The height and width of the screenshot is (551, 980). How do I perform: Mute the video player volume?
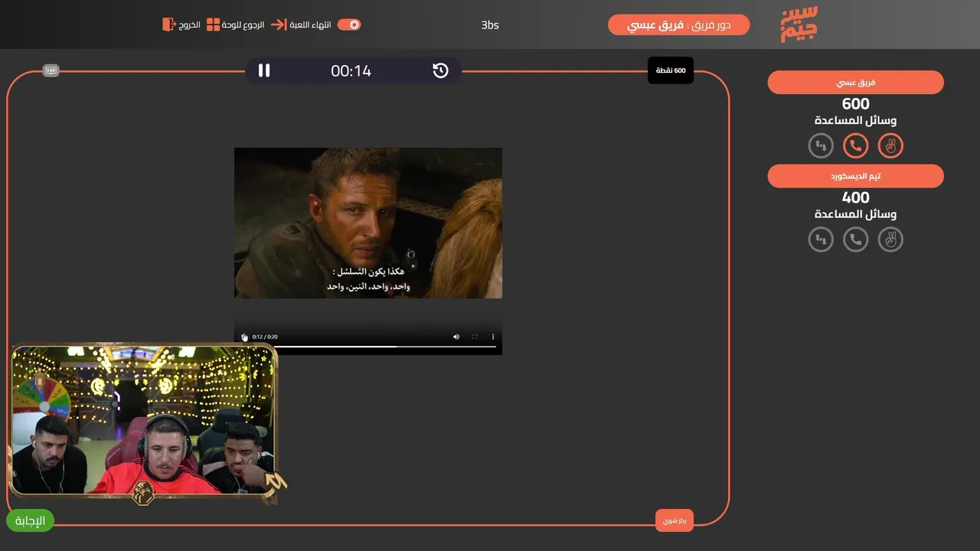coord(456,337)
